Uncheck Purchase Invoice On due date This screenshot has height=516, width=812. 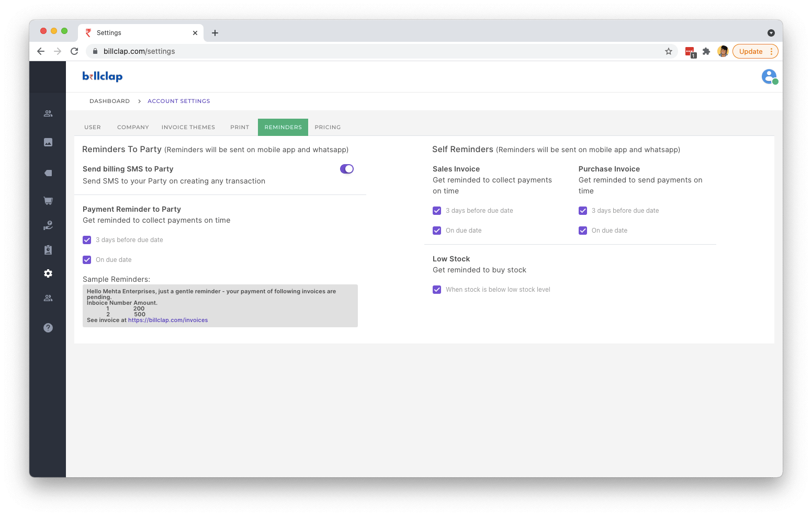pos(583,231)
